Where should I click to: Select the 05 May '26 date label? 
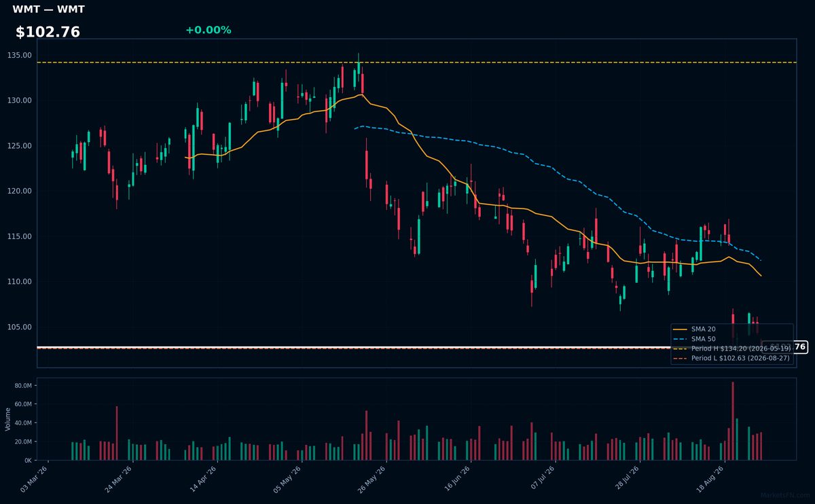pos(287,480)
